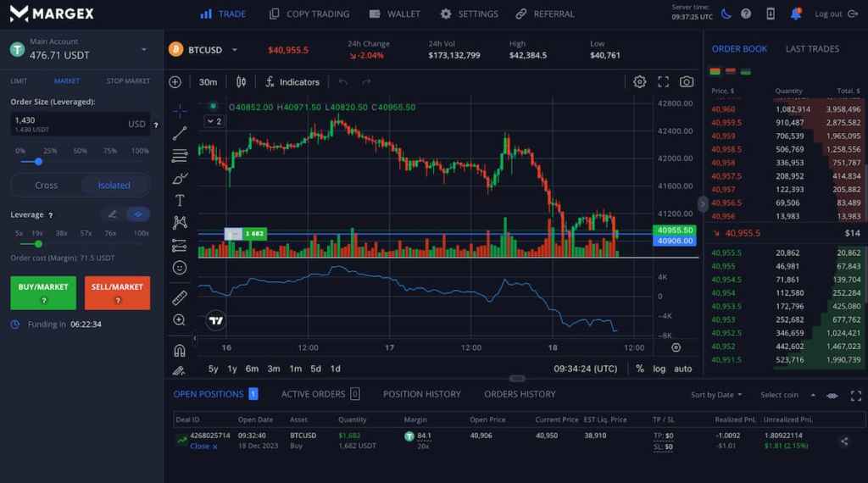Switch to the Last Trades tab
This screenshot has height=483, width=868.
point(811,49)
